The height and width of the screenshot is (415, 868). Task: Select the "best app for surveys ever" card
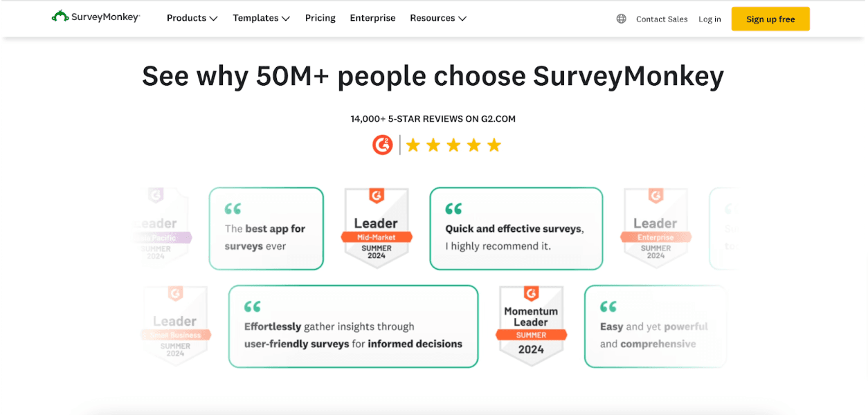266,228
